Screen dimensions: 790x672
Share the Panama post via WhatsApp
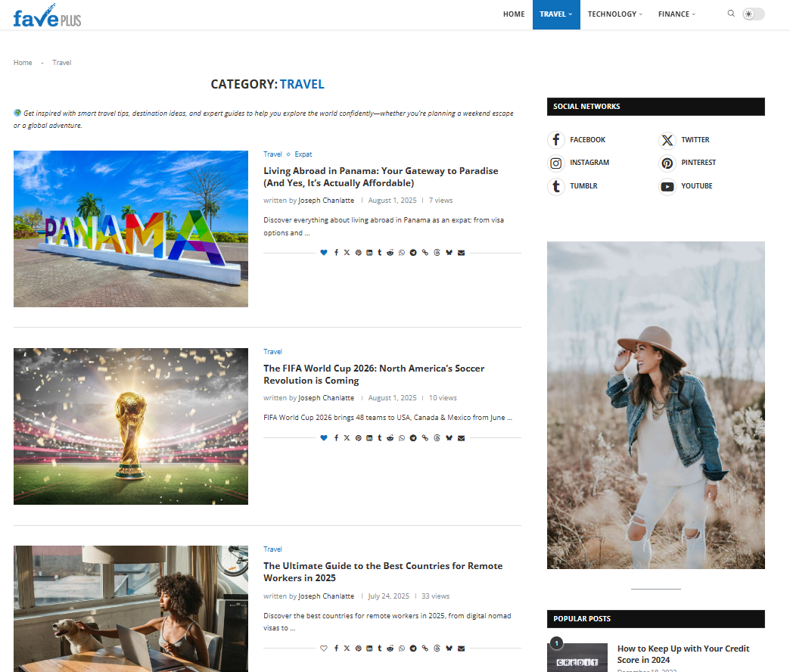pos(402,252)
